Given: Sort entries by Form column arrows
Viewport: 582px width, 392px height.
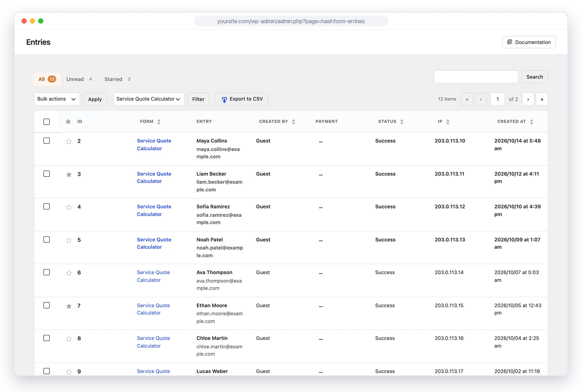Looking at the screenshot, I should point(159,122).
